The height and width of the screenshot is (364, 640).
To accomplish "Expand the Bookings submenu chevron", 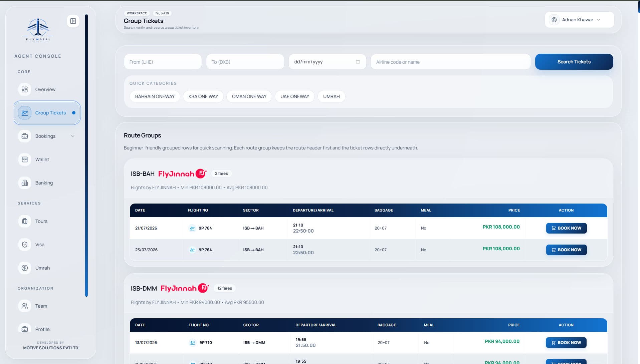I will click(x=73, y=136).
